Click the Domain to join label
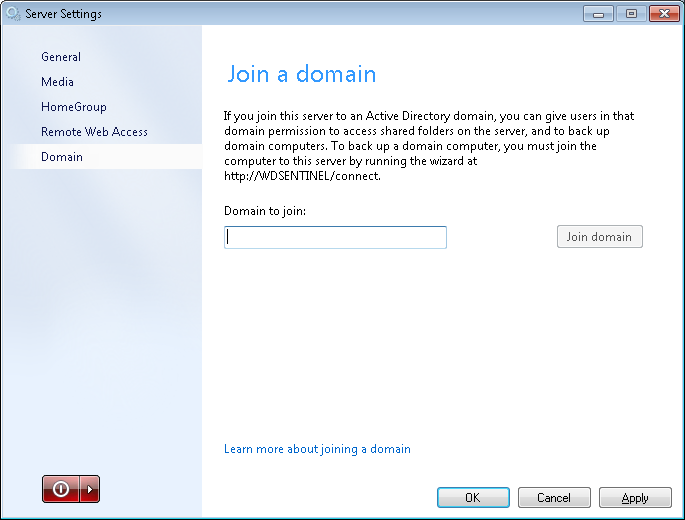The image size is (685, 520). coord(265,211)
